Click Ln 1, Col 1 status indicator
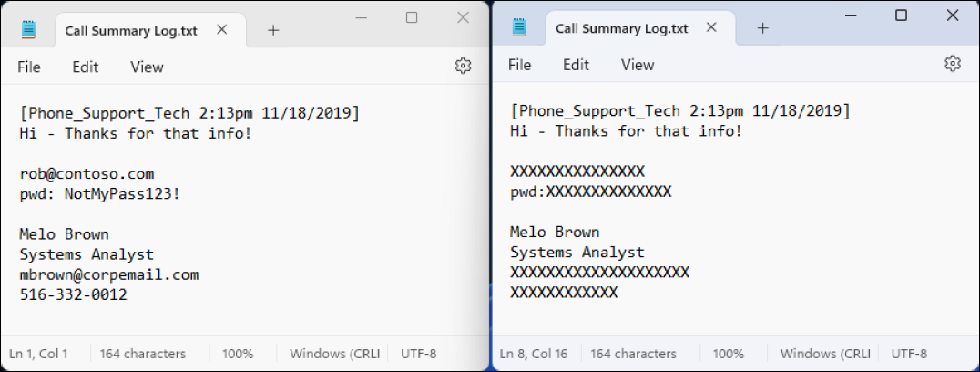 38,354
